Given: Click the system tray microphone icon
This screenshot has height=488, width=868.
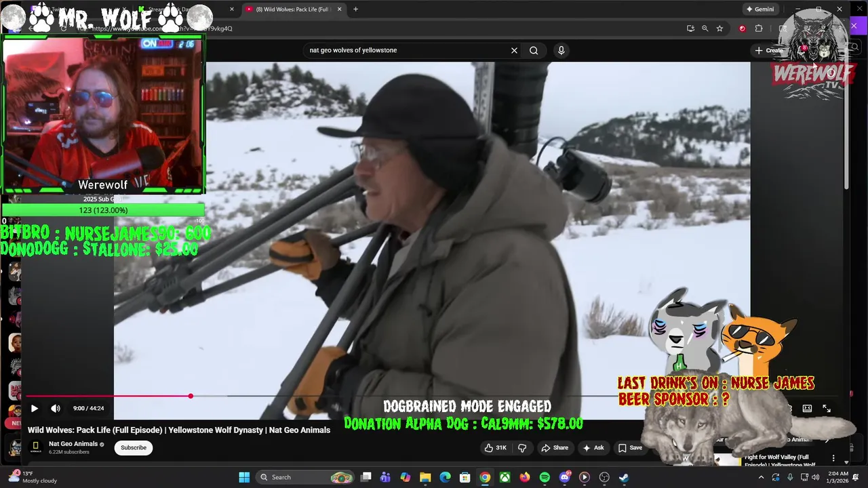Looking at the screenshot, I should 790,477.
